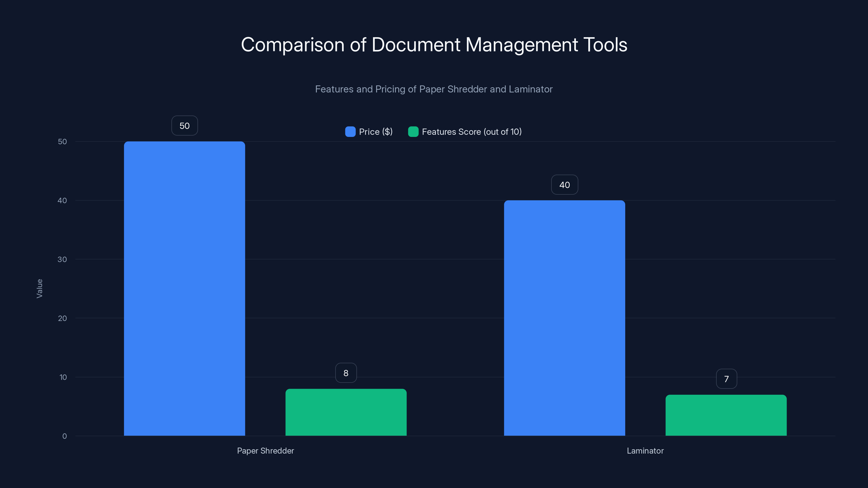Viewport: 868px width, 488px height.
Task: Select the Laminator features score bar
Action: tap(726, 415)
